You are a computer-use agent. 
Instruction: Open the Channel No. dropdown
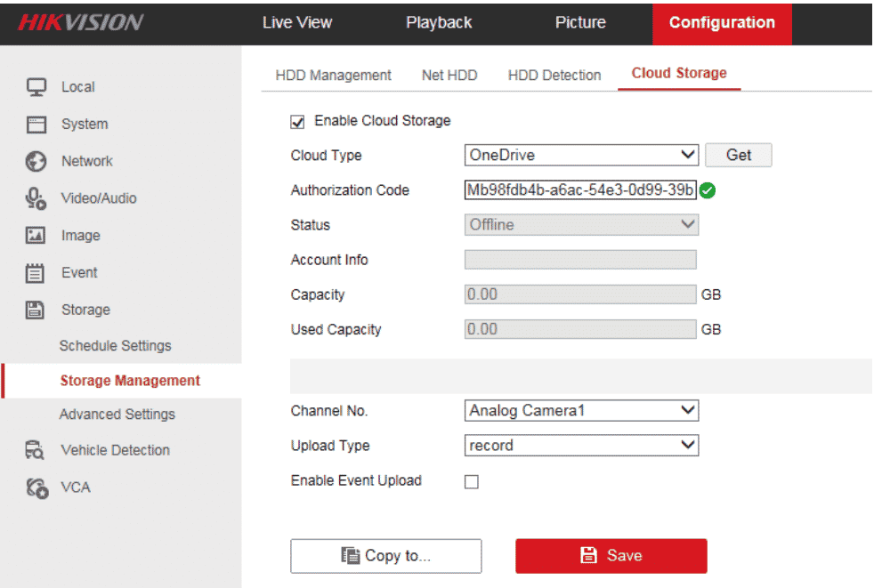581,410
